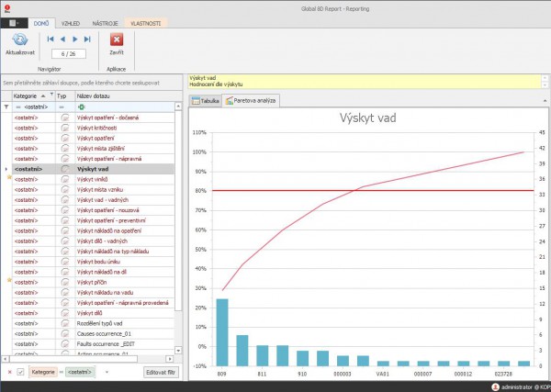Remove filter with red X icon
Screen dimensions: 551x392
[x=9, y=371]
